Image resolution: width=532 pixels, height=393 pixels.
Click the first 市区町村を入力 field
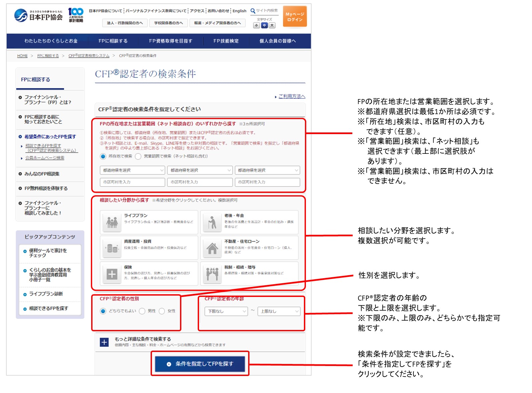pyautogui.click(x=132, y=182)
